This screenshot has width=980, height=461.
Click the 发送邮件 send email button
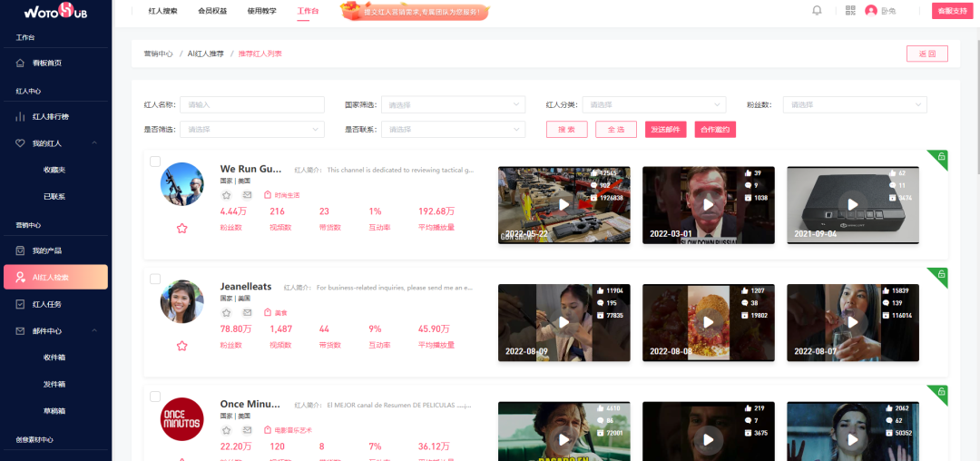[x=666, y=129]
